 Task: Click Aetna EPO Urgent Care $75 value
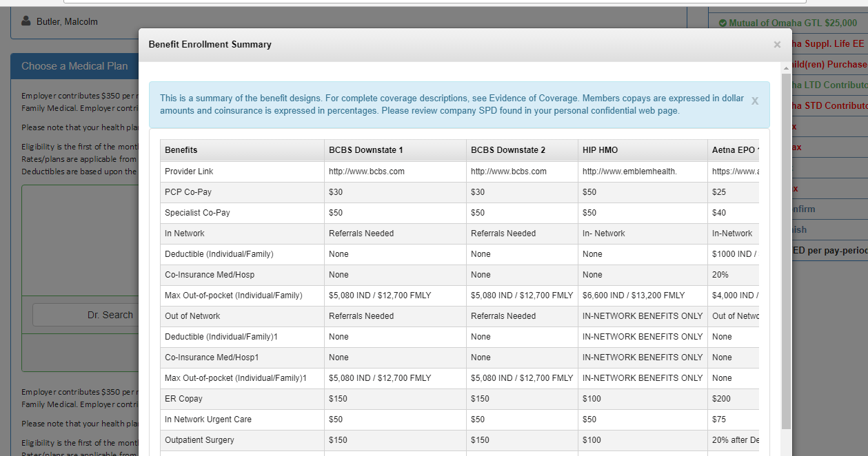[x=719, y=419]
